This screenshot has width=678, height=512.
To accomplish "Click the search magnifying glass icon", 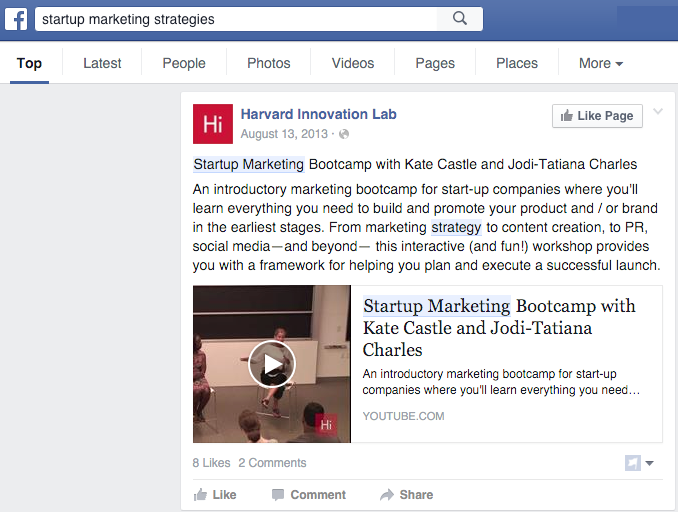I will pyautogui.click(x=460, y=18).
